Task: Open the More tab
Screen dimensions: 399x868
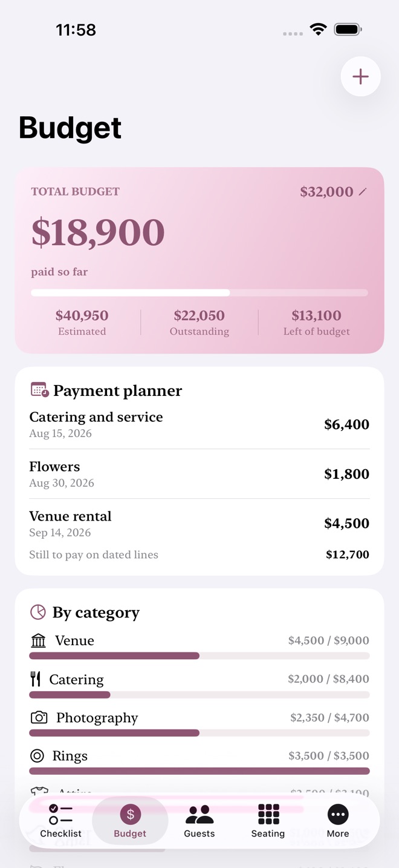Action: pyautogui.click(x=338, y=821)
